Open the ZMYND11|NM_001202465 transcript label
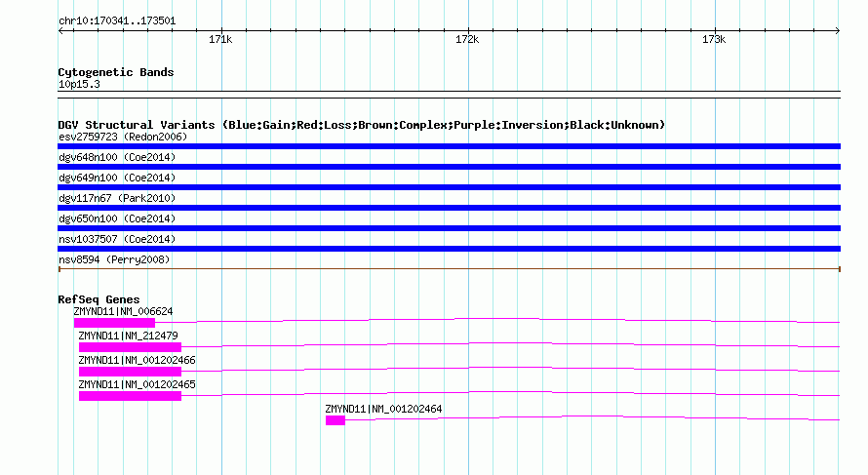Image resolution: width=868 pixels, height=475 pixels. tap(137, 384)
